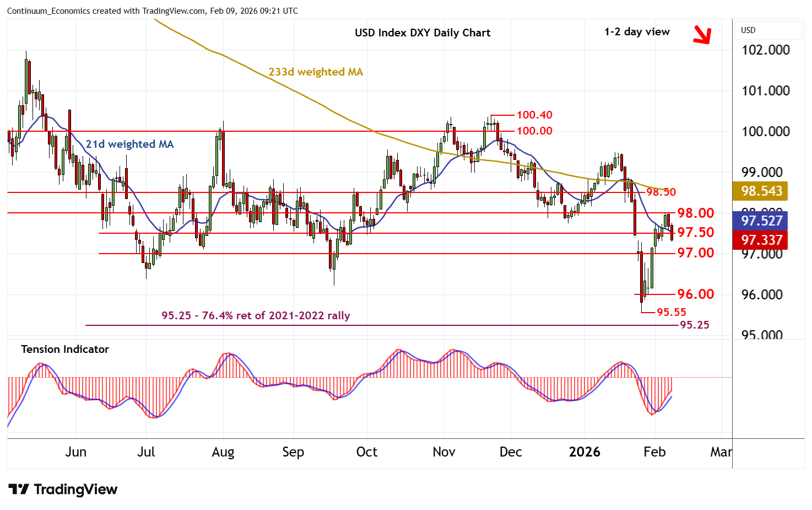Toggle the 95.55 support annotation
The image size is (812, 510).
[x=672, y=312]
